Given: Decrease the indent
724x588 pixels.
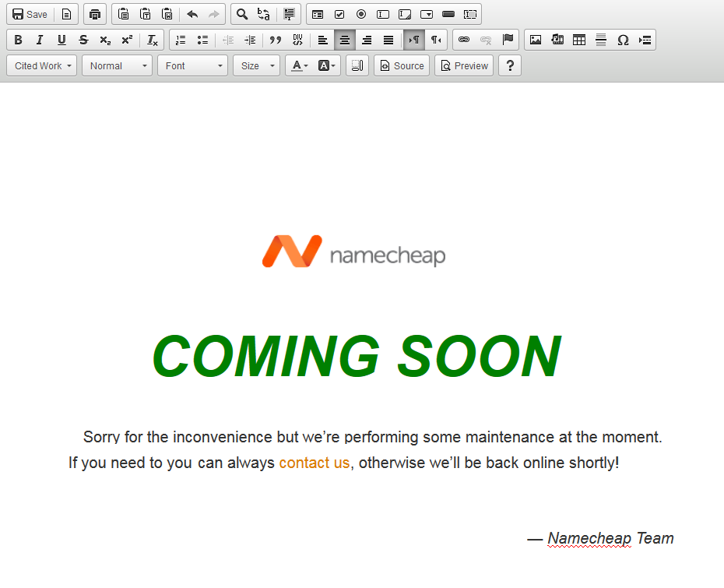Looking at the screenshot, I should 228,40.
